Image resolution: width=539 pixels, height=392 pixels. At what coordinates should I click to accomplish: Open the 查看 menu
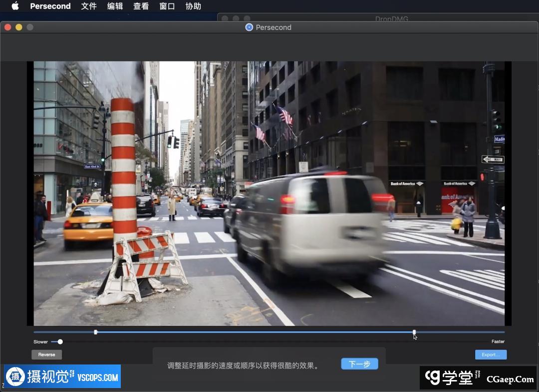click(x=141, y=6)
